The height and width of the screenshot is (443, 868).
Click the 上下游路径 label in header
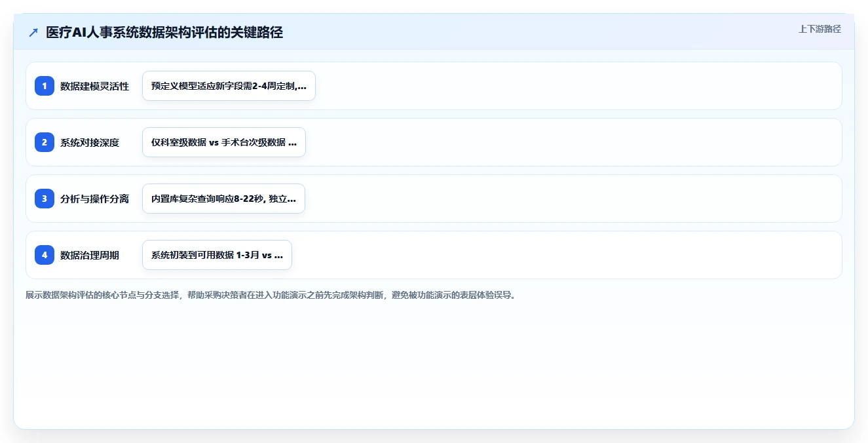click(820, 29)
